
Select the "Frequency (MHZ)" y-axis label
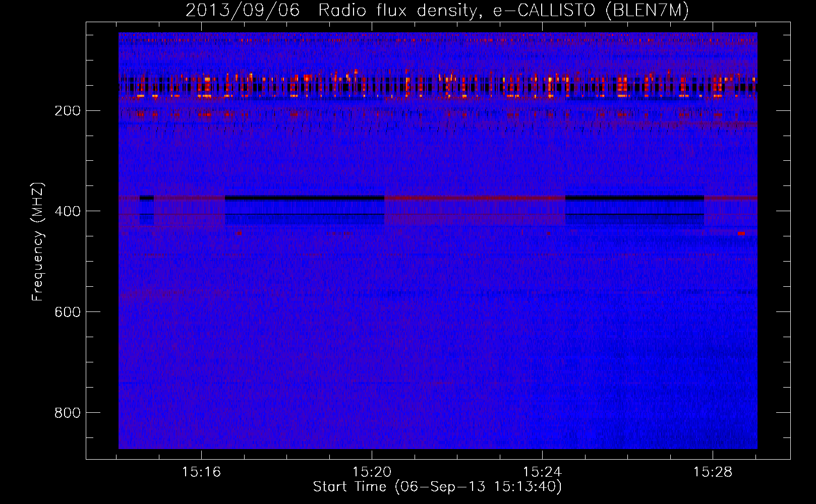click(x=38, y=241)
